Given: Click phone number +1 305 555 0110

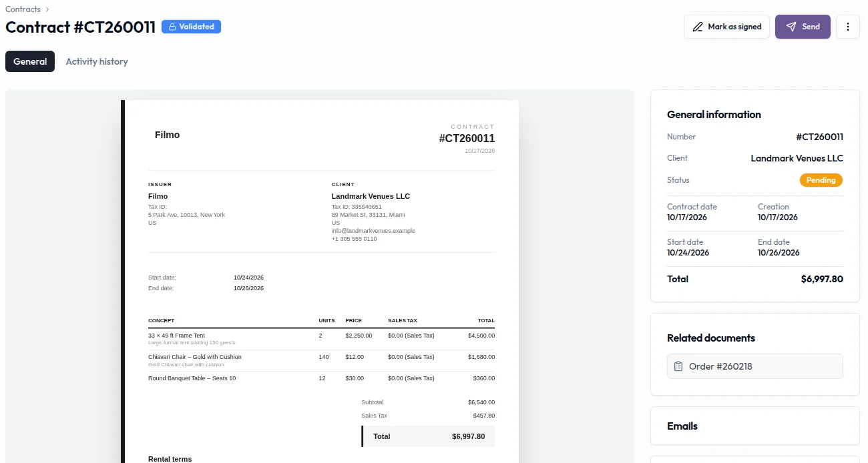Looking at the screenshot, I should pos(354,239).
